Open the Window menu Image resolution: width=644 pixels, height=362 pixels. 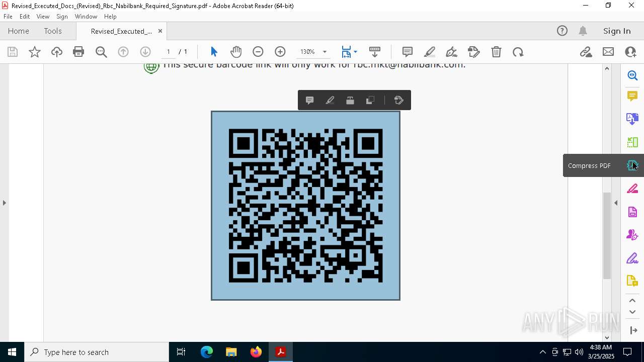(86, 16)
